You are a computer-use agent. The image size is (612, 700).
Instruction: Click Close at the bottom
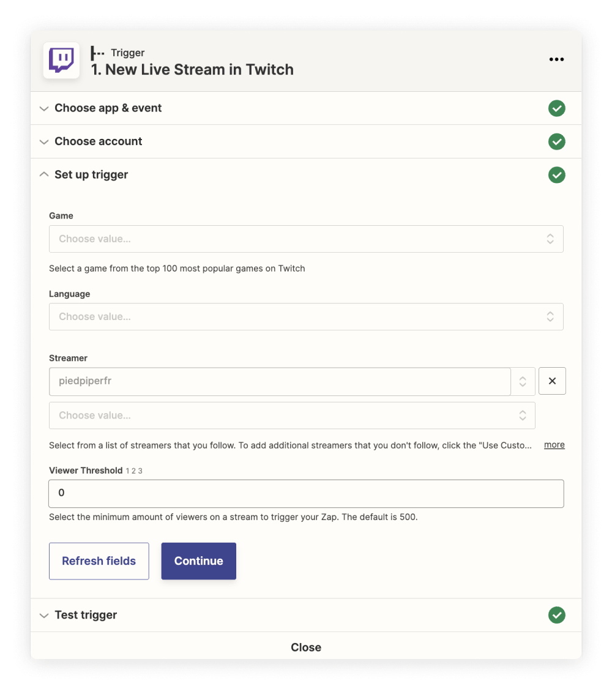tap(306, 647)
